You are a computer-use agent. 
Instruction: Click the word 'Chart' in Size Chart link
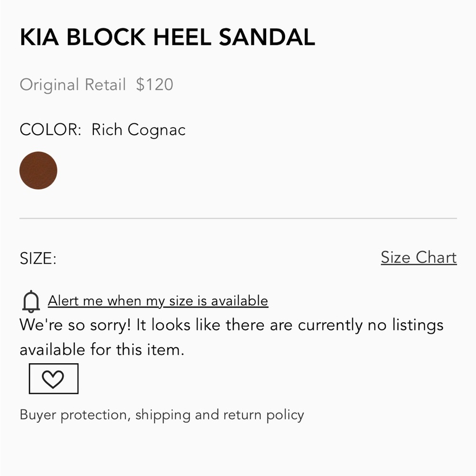pos(436,258)
